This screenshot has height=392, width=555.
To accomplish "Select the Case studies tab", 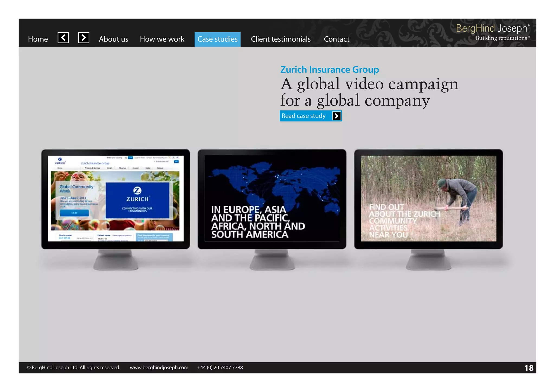I will (217, 39).
